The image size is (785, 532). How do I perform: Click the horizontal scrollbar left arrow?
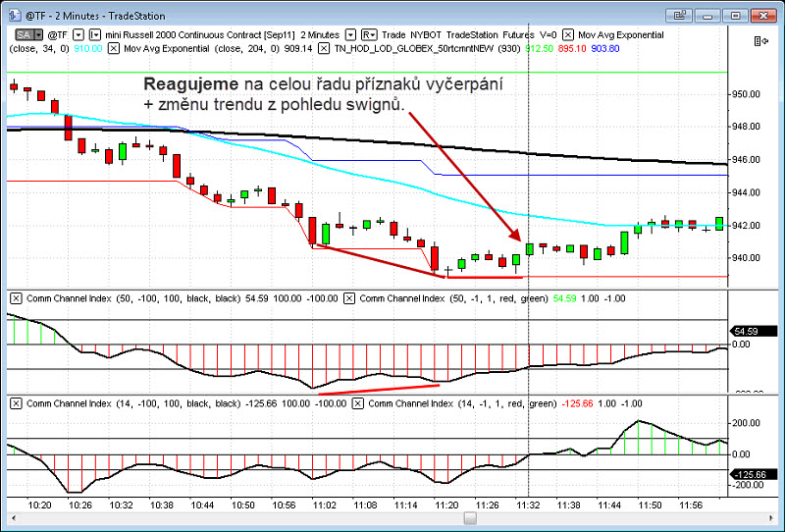[x=14, y=517]
